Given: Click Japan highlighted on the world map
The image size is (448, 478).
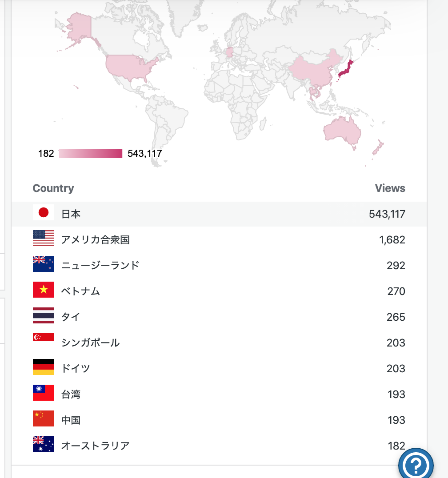Looking at the screenshot, I should pos(346,69).
